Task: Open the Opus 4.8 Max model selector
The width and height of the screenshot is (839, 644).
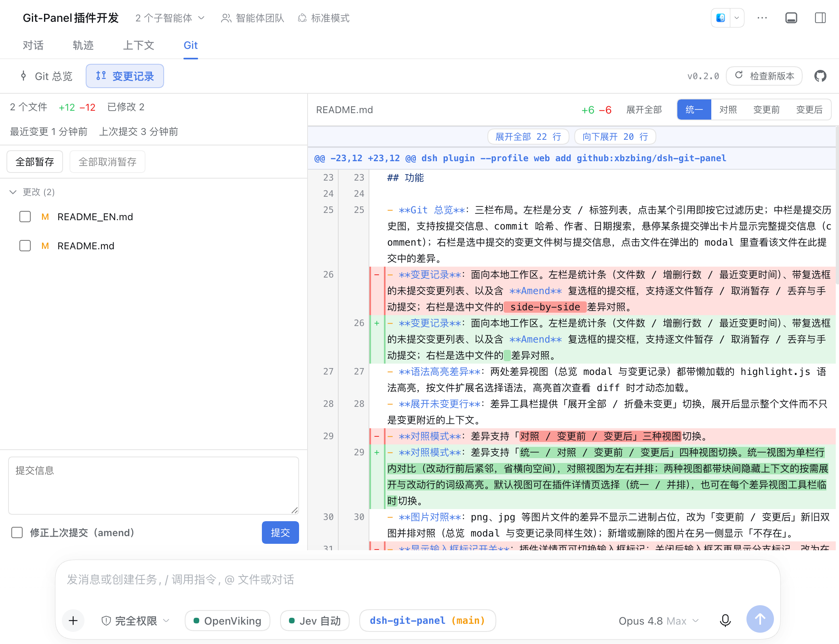Action: [x=658, y=621]
